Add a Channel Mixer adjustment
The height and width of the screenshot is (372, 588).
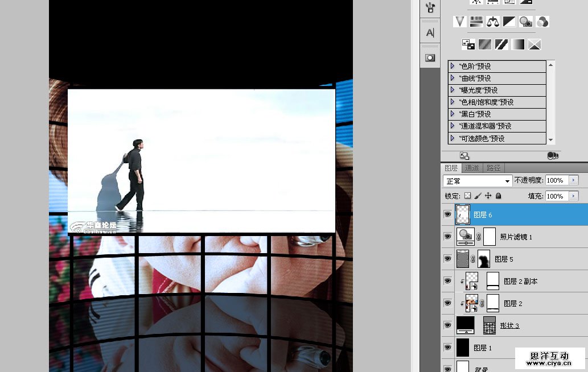click(x=542, y=22)
